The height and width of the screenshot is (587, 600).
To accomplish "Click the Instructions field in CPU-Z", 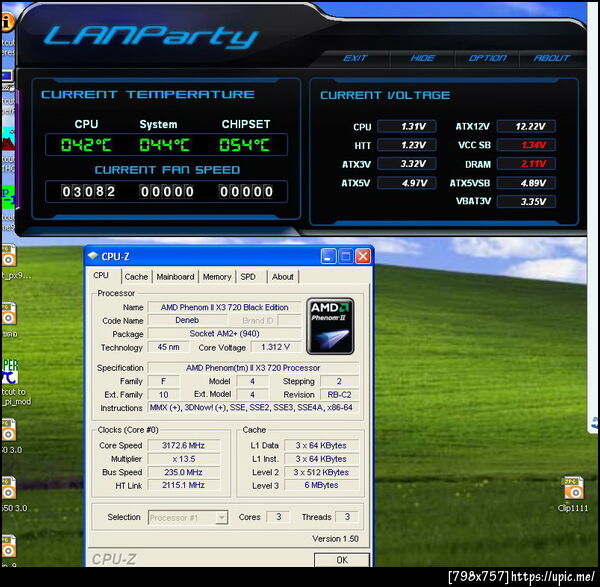I will click(x=253, y=408).
